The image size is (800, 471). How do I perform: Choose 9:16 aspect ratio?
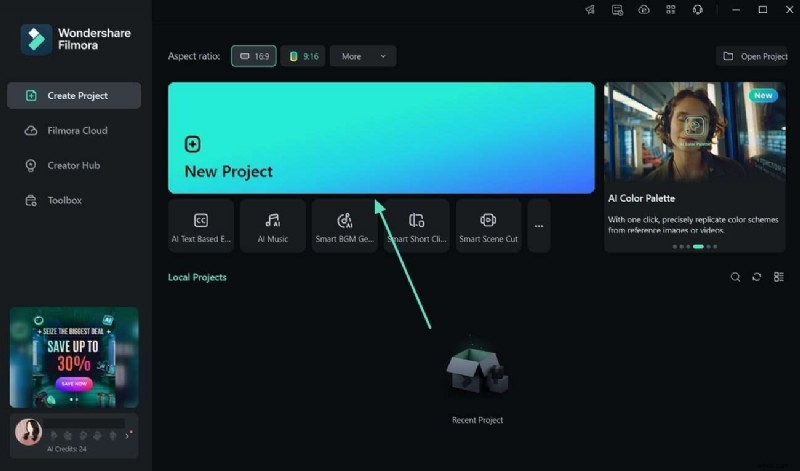pos(303,56)
